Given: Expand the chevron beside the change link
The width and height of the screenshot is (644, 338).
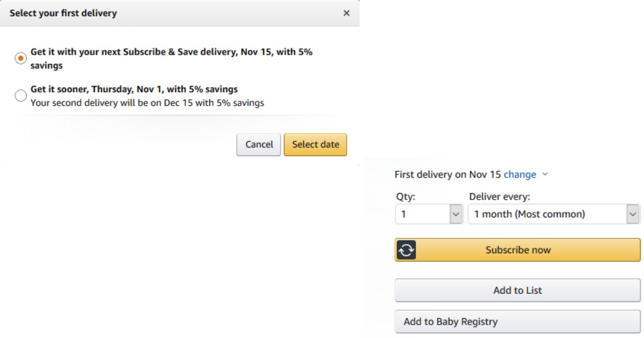Looking at the screenshot, I should (x=545, y=174).
